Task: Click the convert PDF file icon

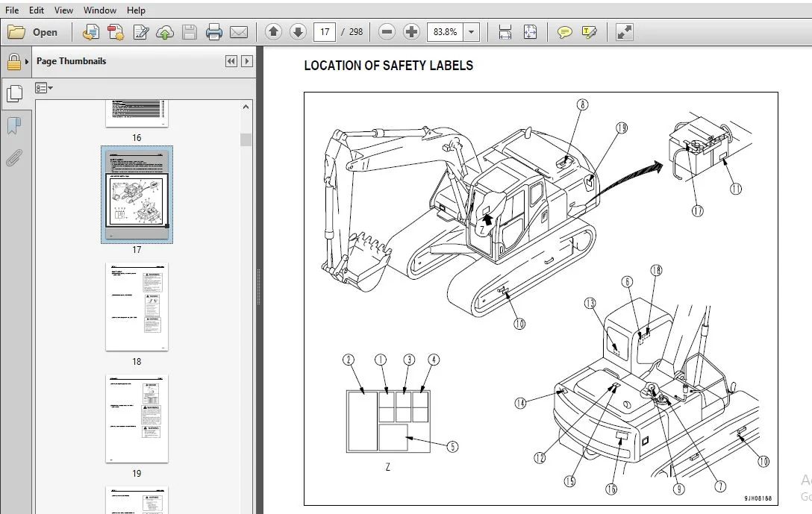Action: (x=116, y=32)
